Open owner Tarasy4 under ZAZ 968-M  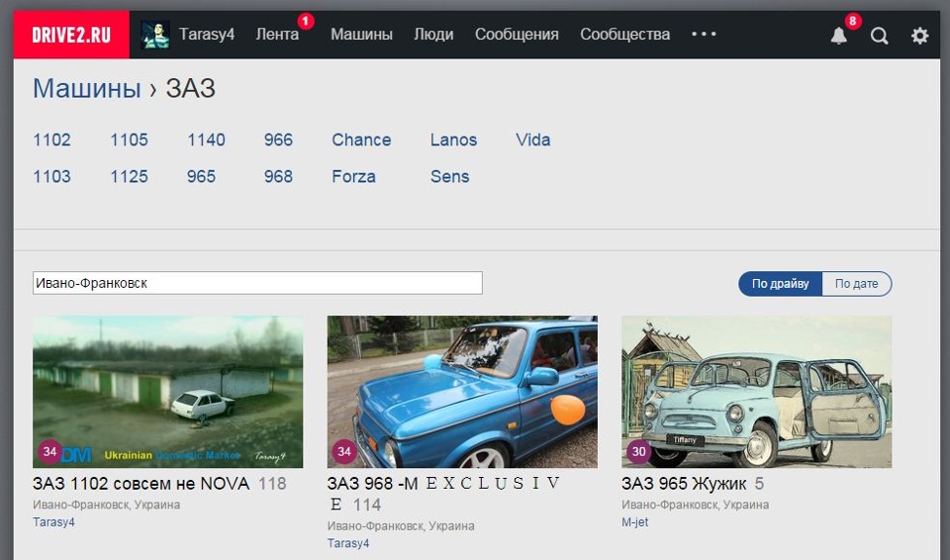click(x=348, y=543)
